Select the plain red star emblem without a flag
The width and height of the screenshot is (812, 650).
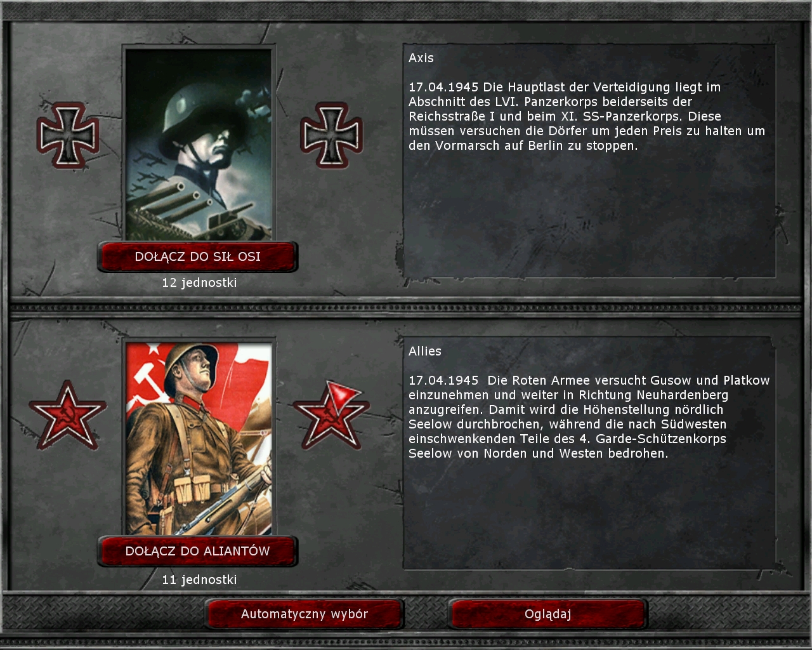pos(67,416)
